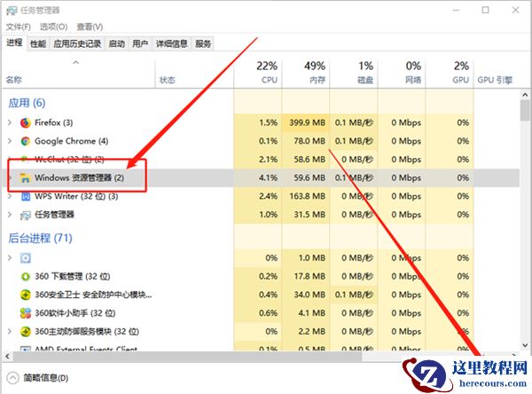Screen dimensions: 532x394
Task: Expand the unnamed background process row
Action: (10, 258)
